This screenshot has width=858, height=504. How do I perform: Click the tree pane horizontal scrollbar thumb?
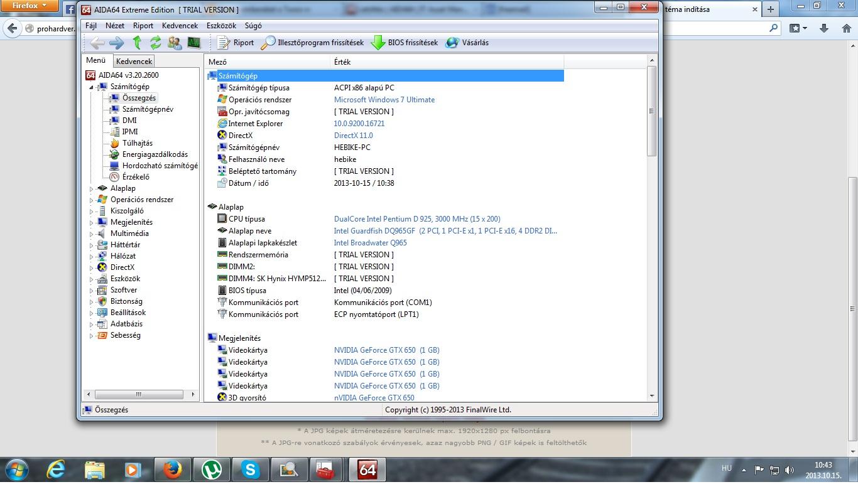(x=138, y=394)
